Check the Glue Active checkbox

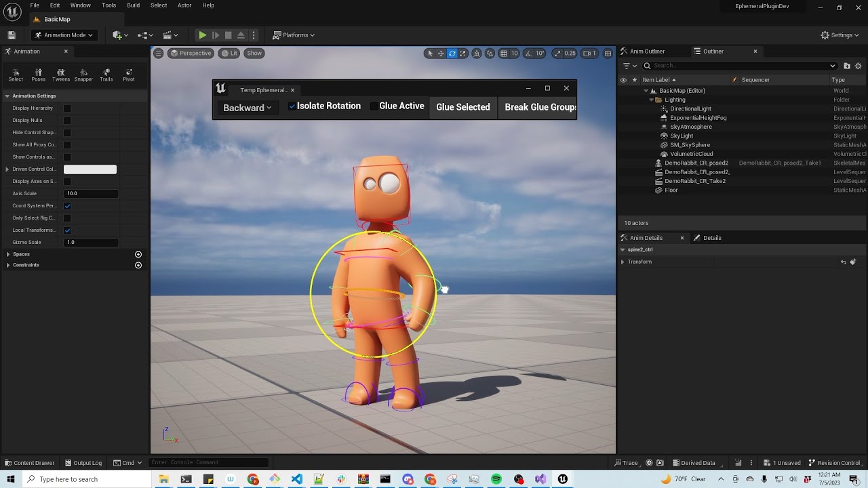pyautogui.click(x=374, y=106)
